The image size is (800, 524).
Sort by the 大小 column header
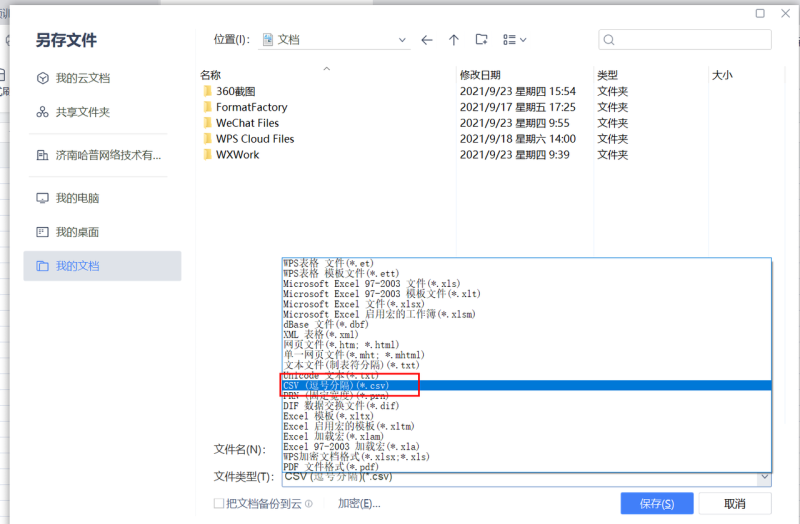pos(722,75)
